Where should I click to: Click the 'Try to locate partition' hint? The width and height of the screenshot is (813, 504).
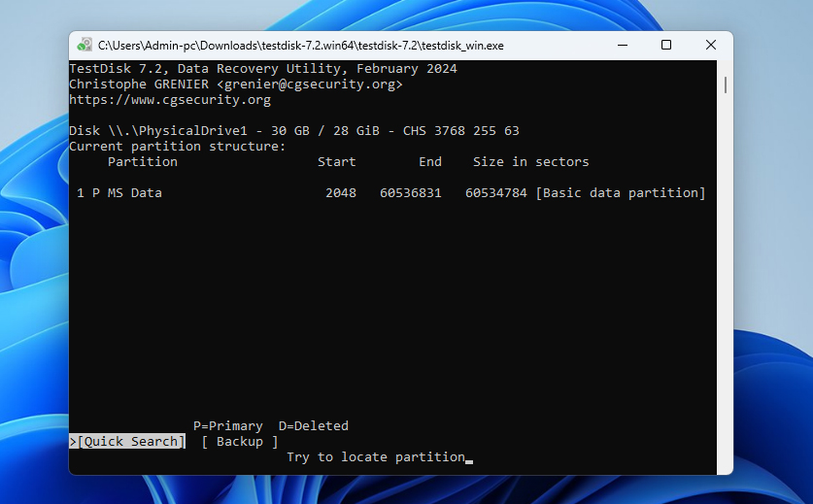point(376,457)
